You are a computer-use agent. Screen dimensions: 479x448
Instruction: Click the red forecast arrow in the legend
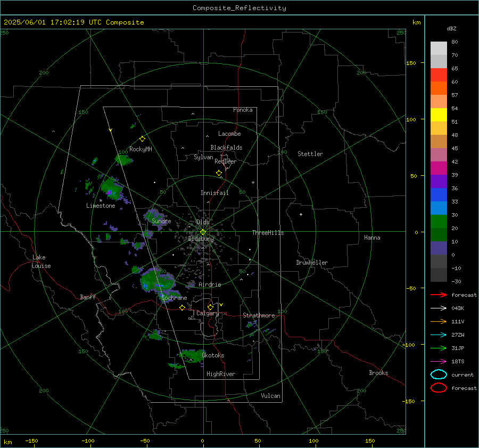coord(439,295)
